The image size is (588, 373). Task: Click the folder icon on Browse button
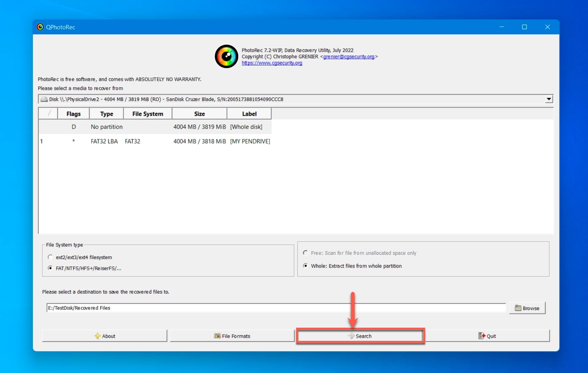point(518,308)
